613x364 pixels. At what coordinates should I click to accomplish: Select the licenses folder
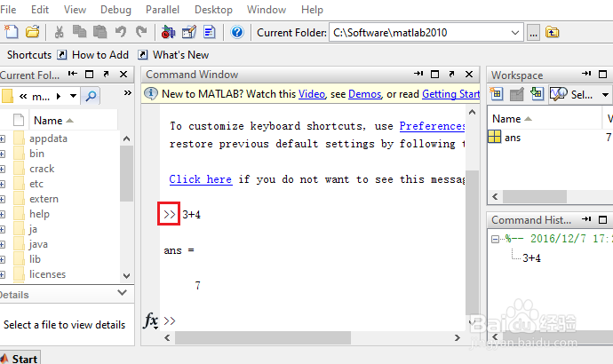click(x=47, y=274)
